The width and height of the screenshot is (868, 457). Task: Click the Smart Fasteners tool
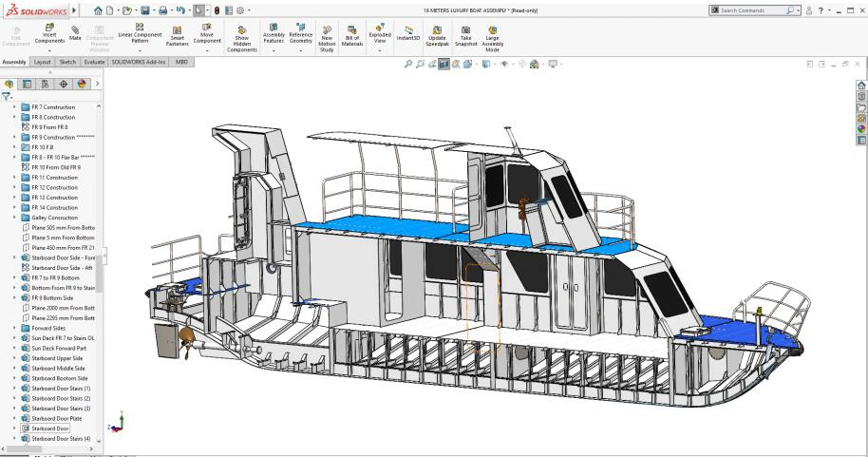tap(178, 36)
